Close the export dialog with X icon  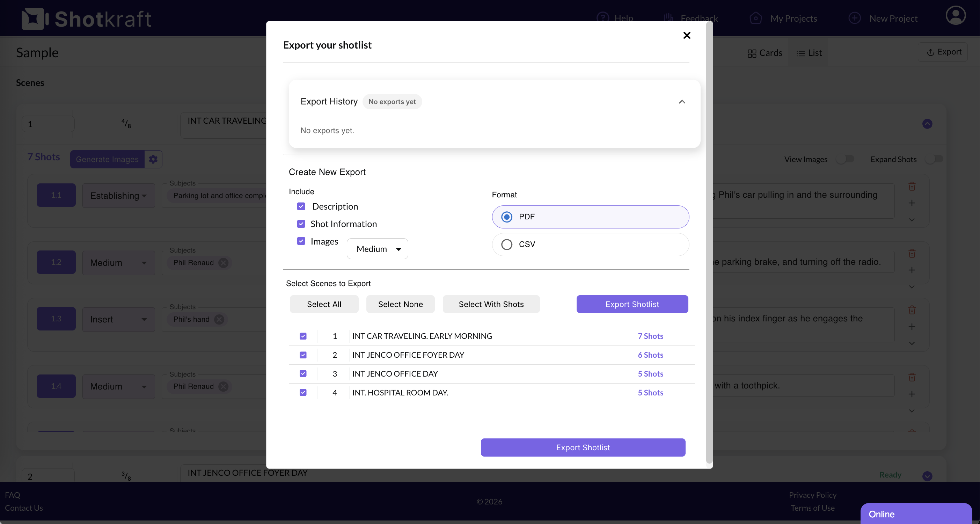pos(686,35)
